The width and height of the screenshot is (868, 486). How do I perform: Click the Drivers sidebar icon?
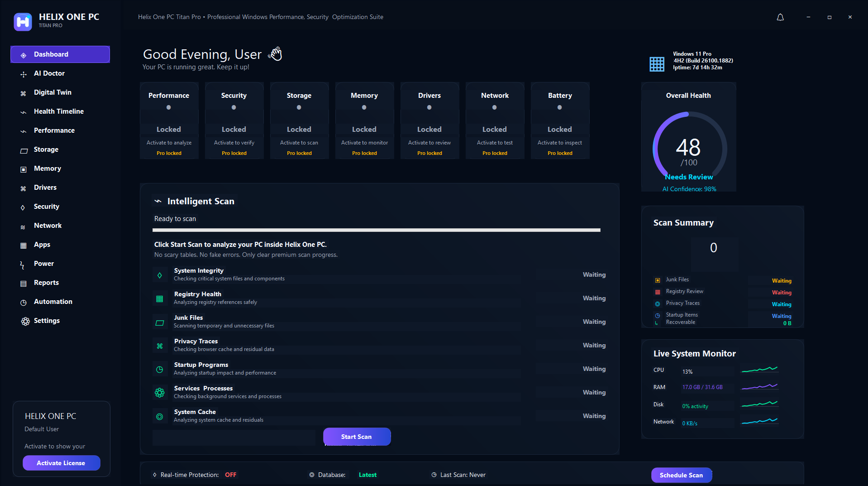[x=24, y=188]
